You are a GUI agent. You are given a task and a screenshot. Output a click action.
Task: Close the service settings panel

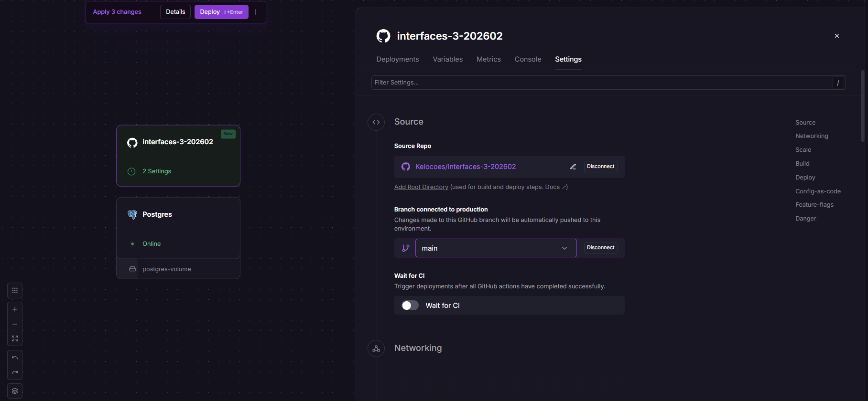click(837, 36)
